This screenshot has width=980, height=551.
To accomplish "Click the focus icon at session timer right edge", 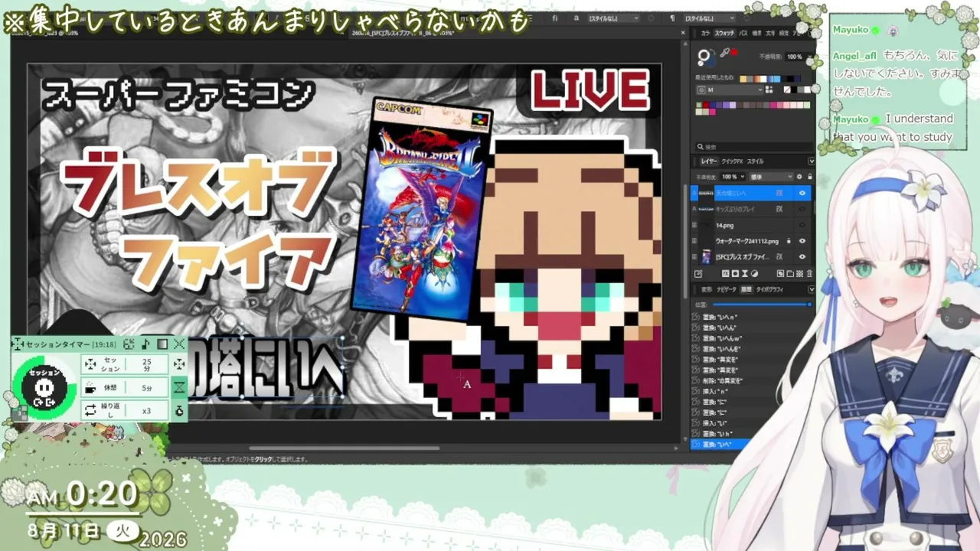I will coord(179,364).
